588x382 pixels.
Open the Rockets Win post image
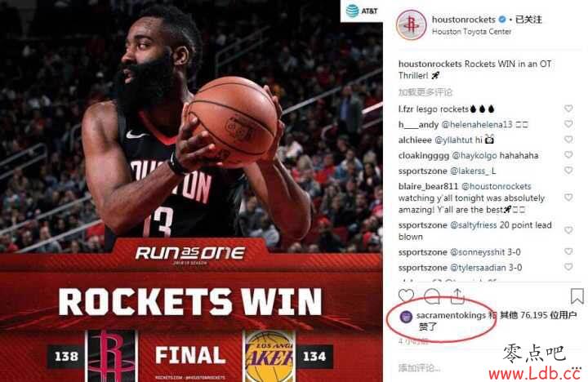tap(191, 191)
